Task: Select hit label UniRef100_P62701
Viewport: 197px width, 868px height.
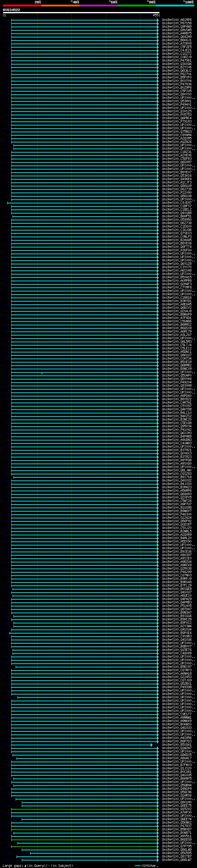Action: (x=176, y=74)
